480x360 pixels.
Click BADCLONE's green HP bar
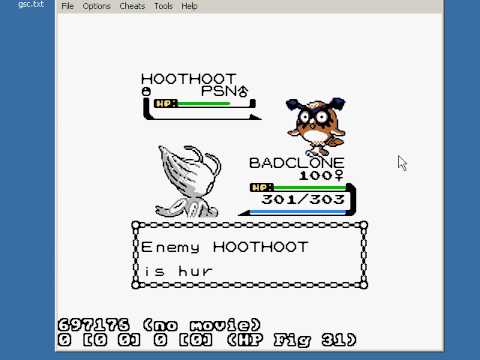point(309,188)
